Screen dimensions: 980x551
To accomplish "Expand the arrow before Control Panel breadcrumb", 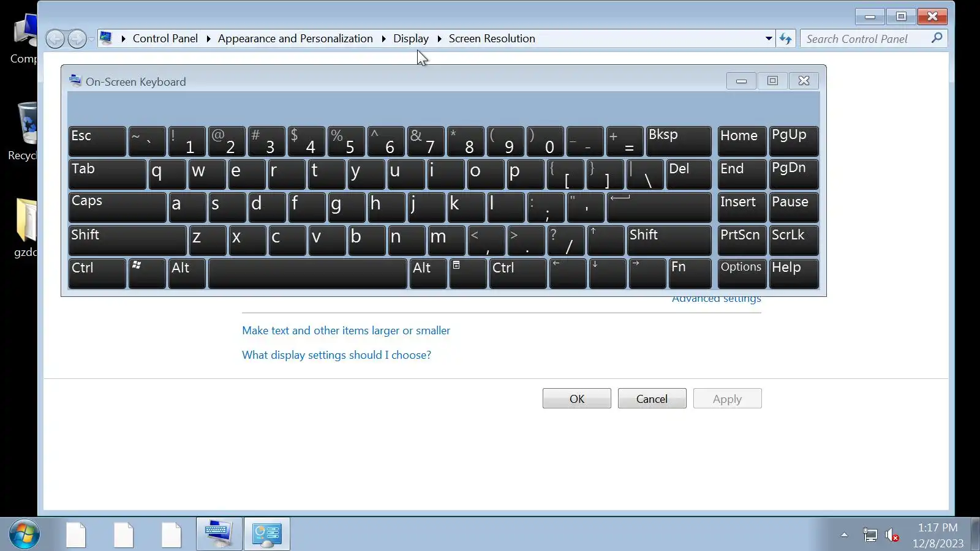I will 123,39.
